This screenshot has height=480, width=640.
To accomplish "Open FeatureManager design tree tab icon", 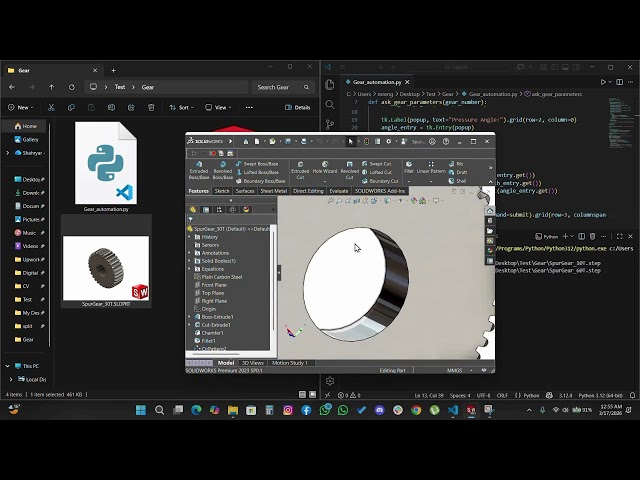I will (193, 209).
